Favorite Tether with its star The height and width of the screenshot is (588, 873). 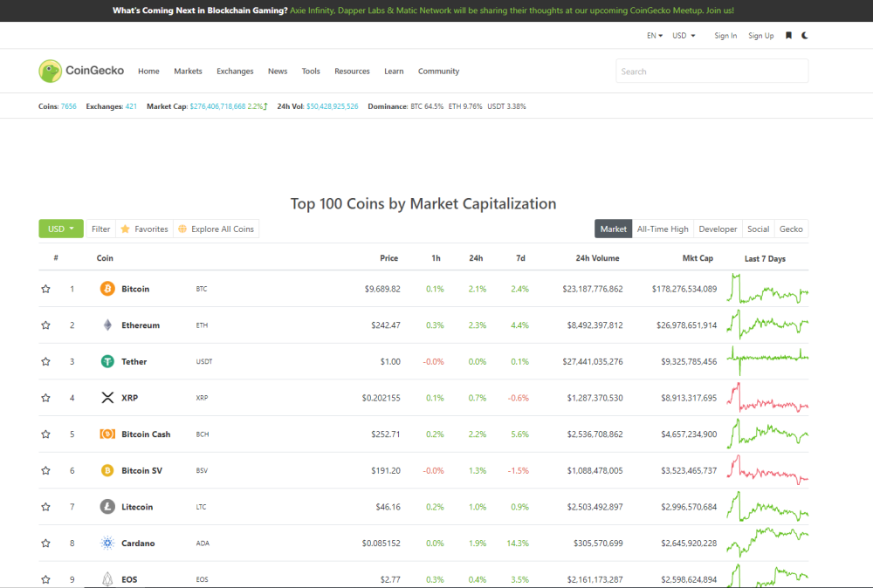[45, 361]
